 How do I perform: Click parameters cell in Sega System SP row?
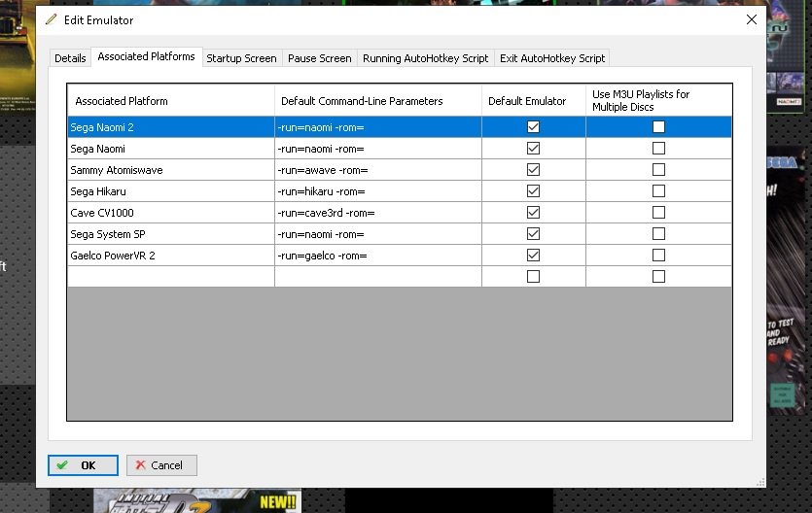pyautogui.click(x=378, y=234)
